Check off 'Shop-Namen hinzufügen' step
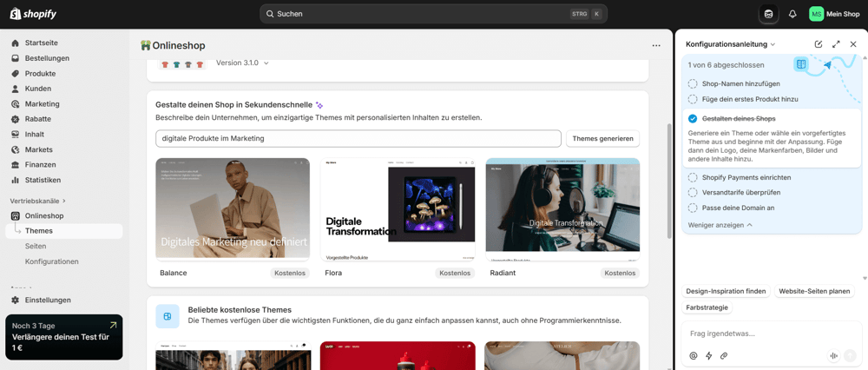The height and width of the screenshot is (370, 868). (x=693, y=84)
